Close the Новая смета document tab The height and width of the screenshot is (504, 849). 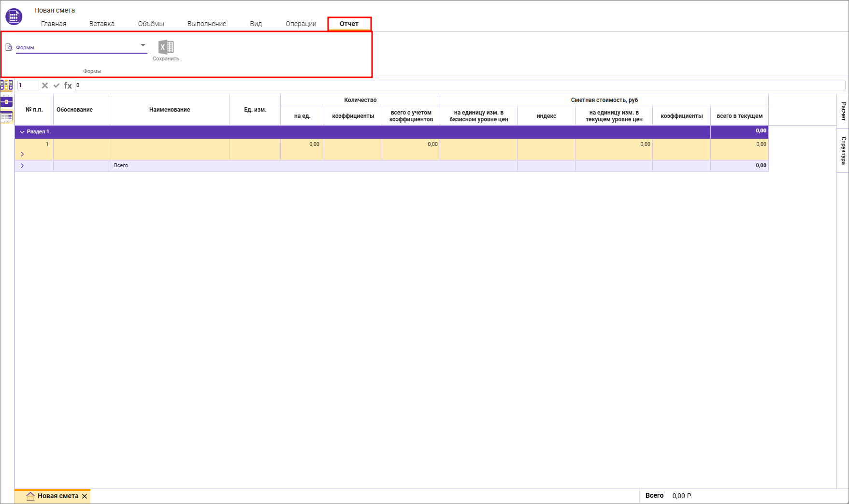coord(85,496)
